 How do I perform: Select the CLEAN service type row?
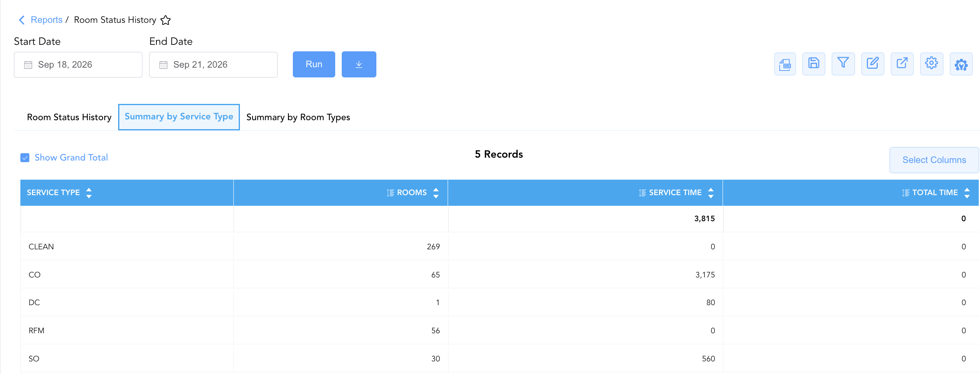coord(500,246)
